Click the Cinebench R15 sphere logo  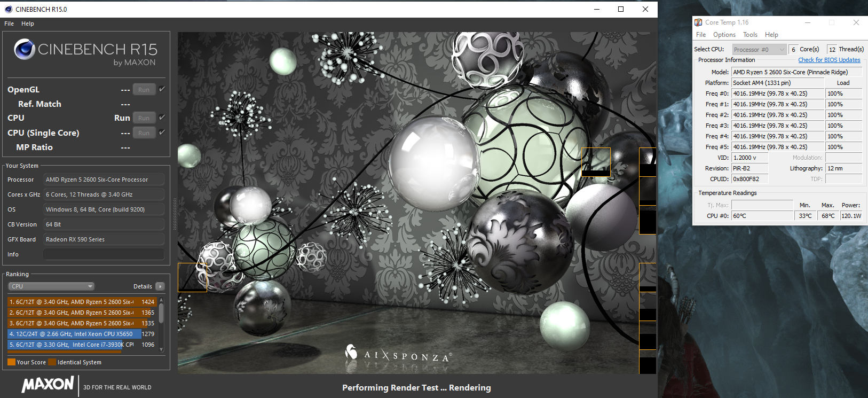coord(25,49)
